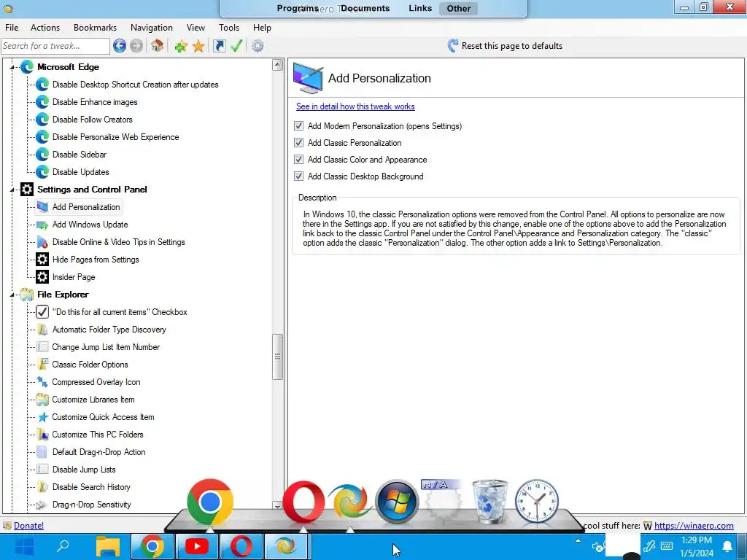The height and width of the screenshot is (560, 747).
Task: Toggle Add Modern Personalization checkbox
Action: click(298, 125)
